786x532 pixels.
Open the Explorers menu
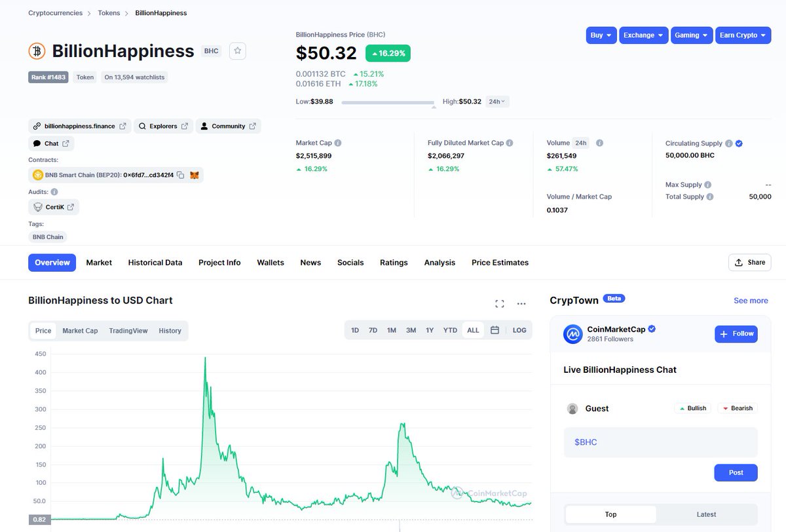[163, 126]
